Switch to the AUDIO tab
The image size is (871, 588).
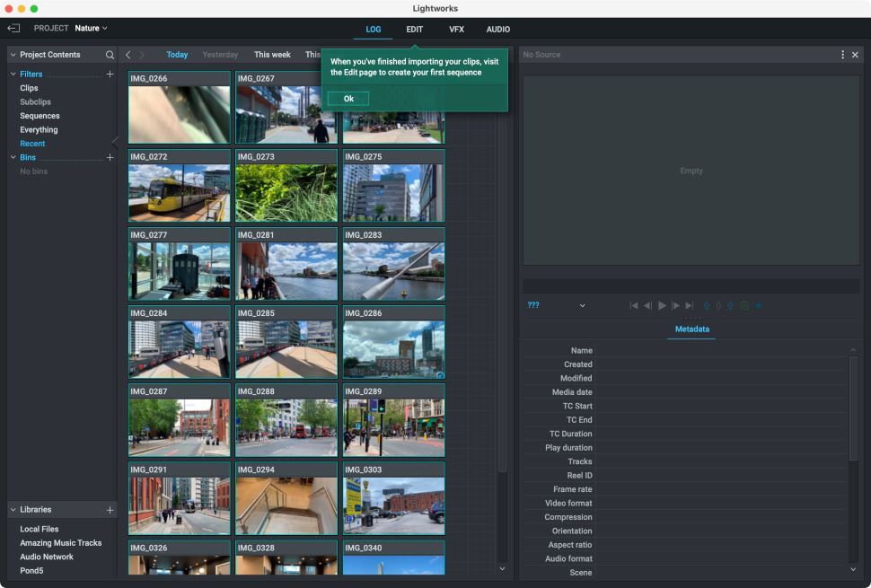coord(498,29)
